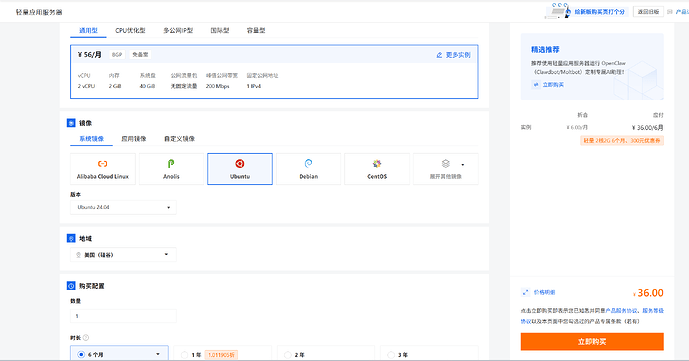This screenshot has height=361, width=689.
Task: Expand the 展开其他镜像 dropdown arrow
Action: click(x=463, y=165)
